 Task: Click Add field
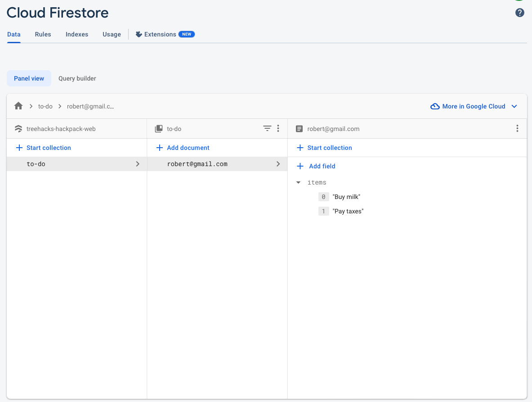322,166
